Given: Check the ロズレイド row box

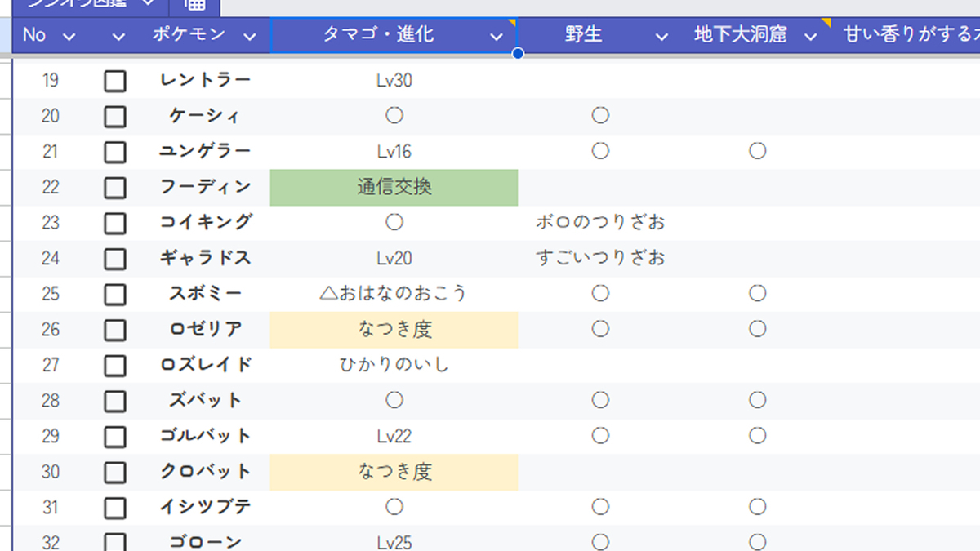Looking at the screenshot, I should pyautogui.click(x=115, y=365).
